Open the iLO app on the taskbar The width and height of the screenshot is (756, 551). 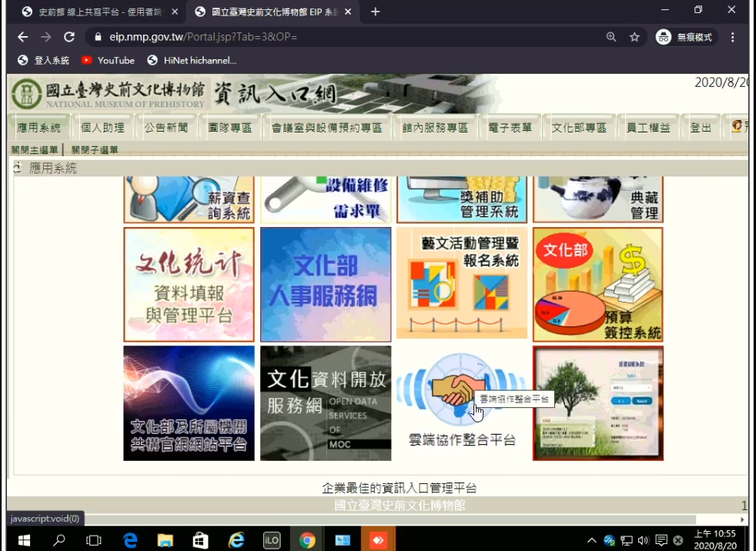pos(272,540)
